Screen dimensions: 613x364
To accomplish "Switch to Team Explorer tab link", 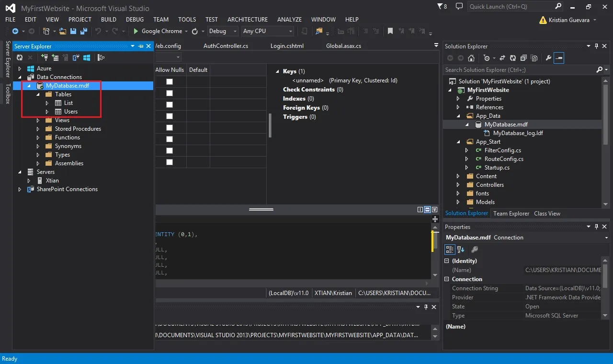I will point(511,214).
